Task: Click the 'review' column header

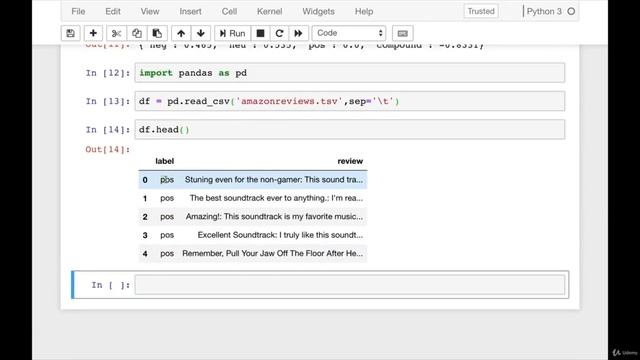Action: click(350, 161)
